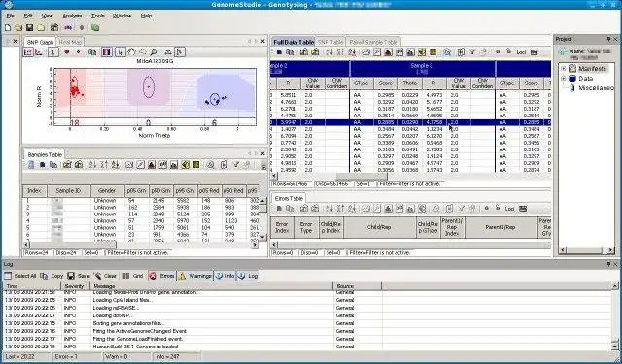Viewport: 622px width, 364px height.
Task: Click Clear in the Log toolbar
Action: pos(106,276)
